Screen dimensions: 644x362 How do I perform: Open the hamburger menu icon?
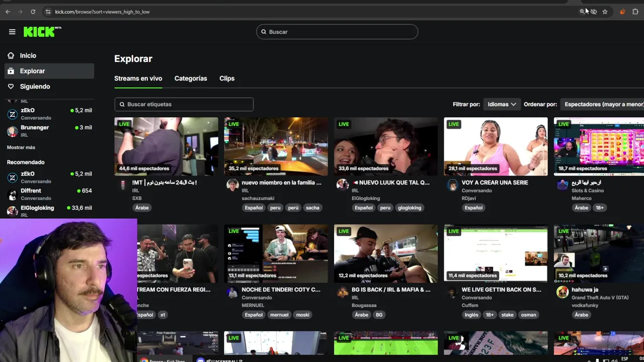coord(12,32)
